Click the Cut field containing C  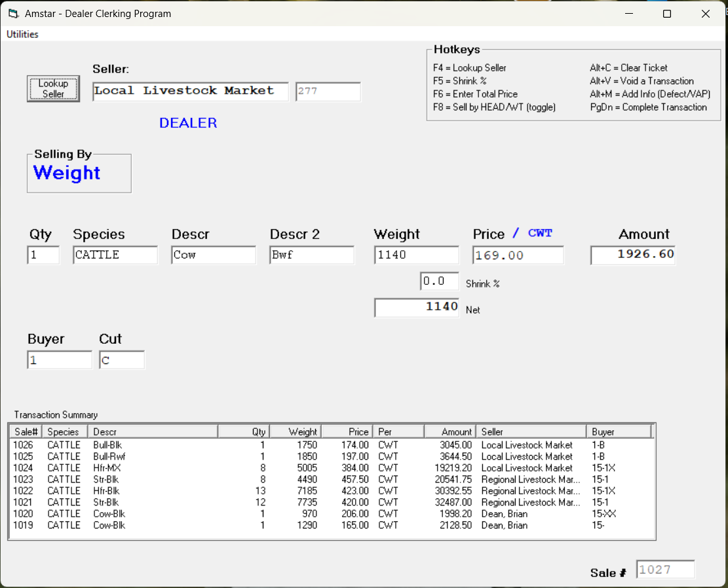pyautogui.click(x=122, y=359)
